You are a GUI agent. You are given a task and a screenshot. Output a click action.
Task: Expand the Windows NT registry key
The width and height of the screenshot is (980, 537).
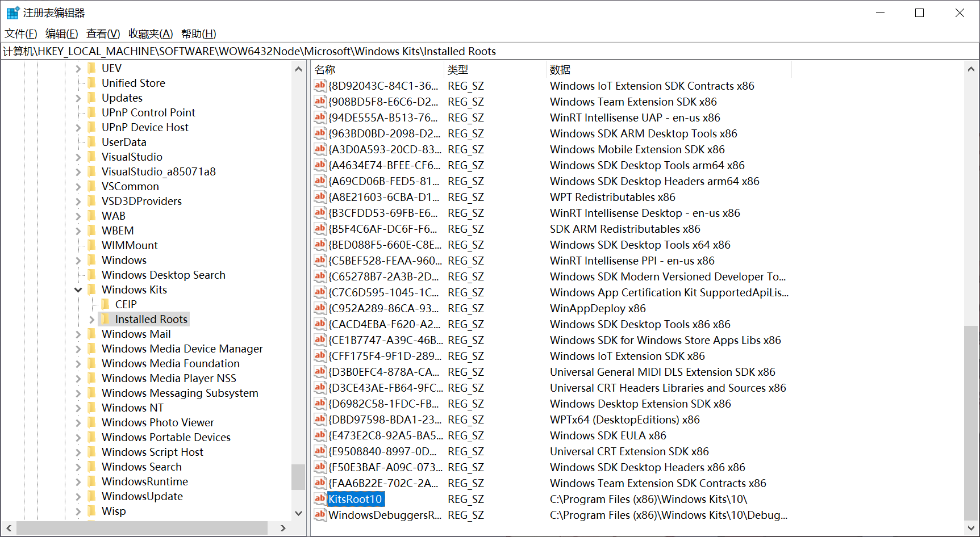pos(78,408)
